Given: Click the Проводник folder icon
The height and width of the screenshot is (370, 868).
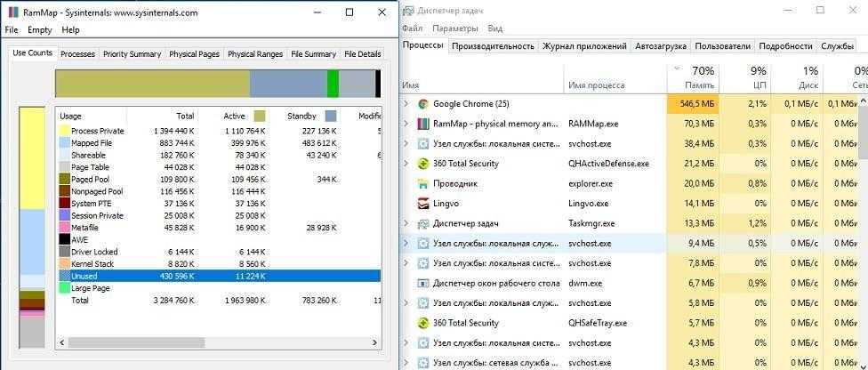Looking at the screenshot, I should coord(423,184).
